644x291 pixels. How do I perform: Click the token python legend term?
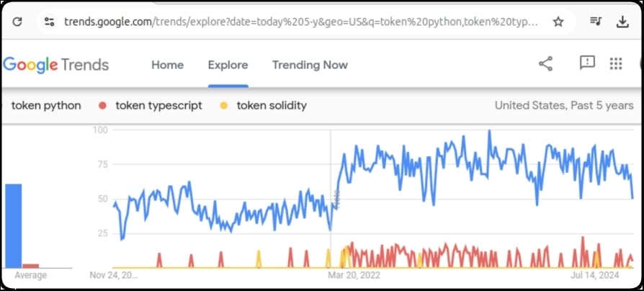click(46, 105)
